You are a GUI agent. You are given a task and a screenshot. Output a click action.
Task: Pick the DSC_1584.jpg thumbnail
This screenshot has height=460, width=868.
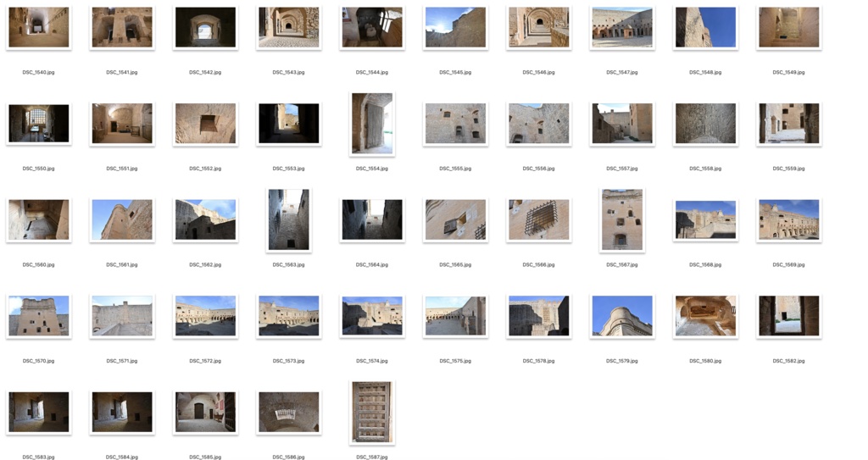pos(122,413)
